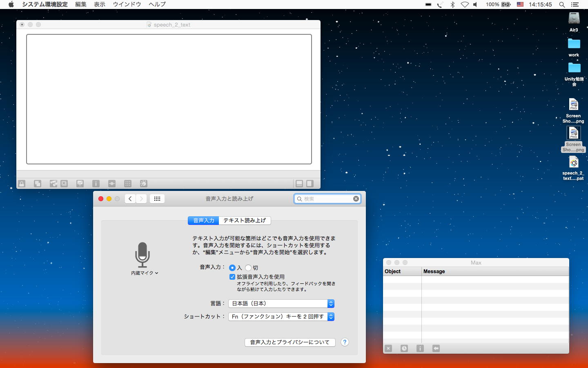Toggle the grid icon in patcher toolbar
Viewport: 588px width, 368px height.
pyautogui.click(x=128, y=184)
